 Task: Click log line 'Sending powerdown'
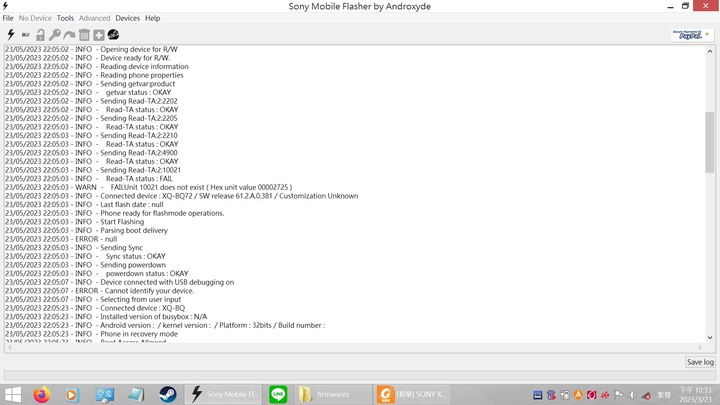[85, 265]
